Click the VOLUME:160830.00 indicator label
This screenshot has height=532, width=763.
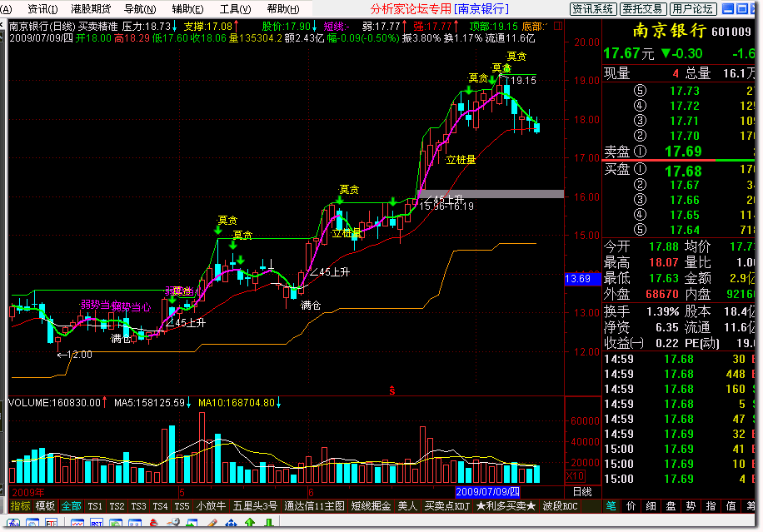54,403
